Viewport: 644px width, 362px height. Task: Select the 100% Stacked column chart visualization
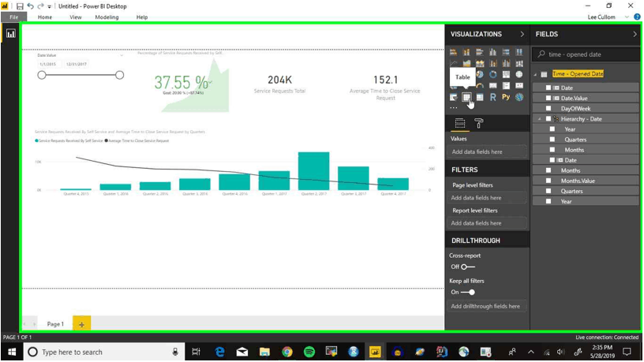point(519,52)
